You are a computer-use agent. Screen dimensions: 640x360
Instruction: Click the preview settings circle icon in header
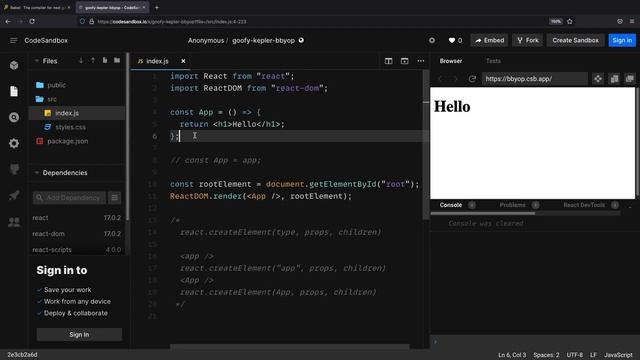coord(432,40)
